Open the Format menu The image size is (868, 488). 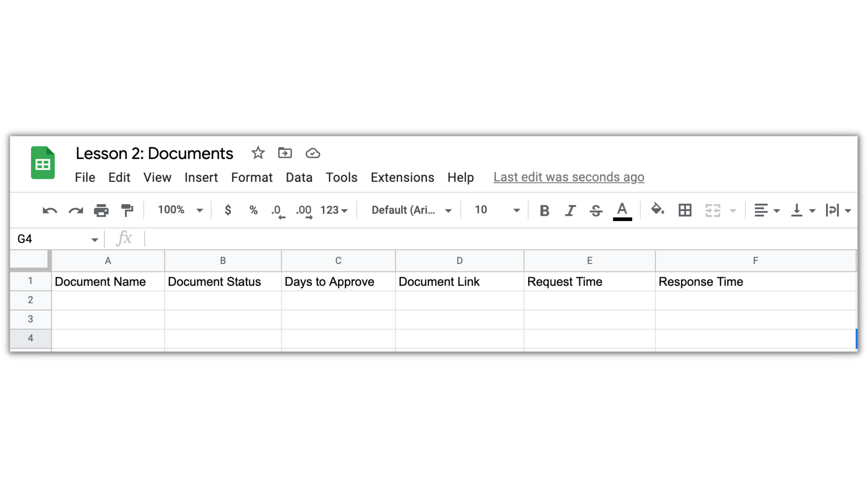coord(252,177)
